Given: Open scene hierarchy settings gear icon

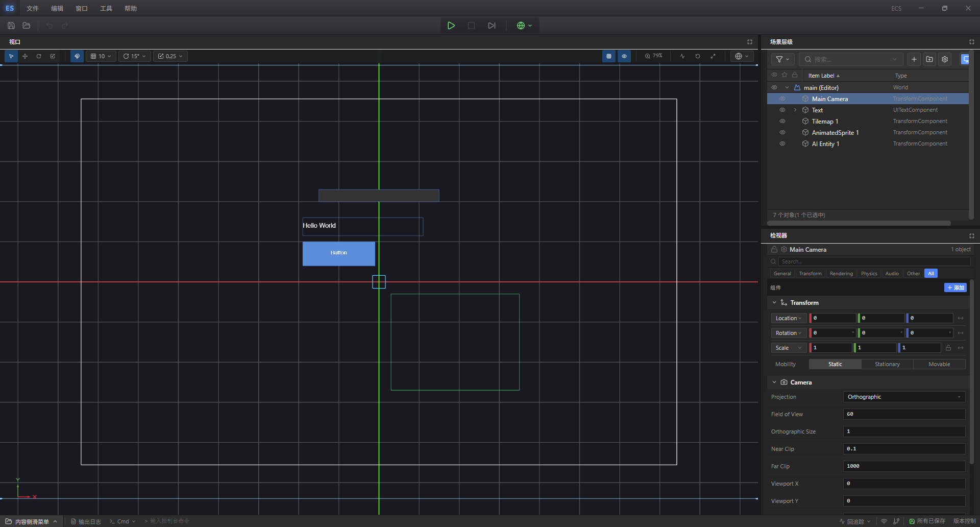Looking at the screenshot, I should (945, 59).
